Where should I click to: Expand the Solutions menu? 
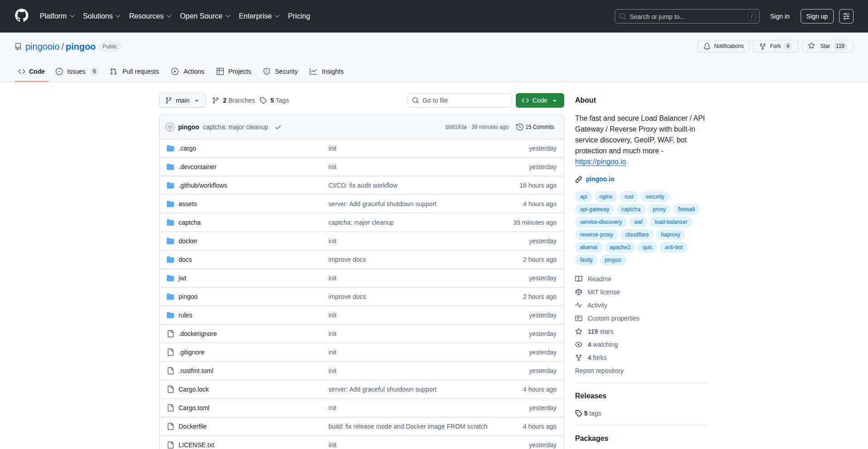[102, 16]
